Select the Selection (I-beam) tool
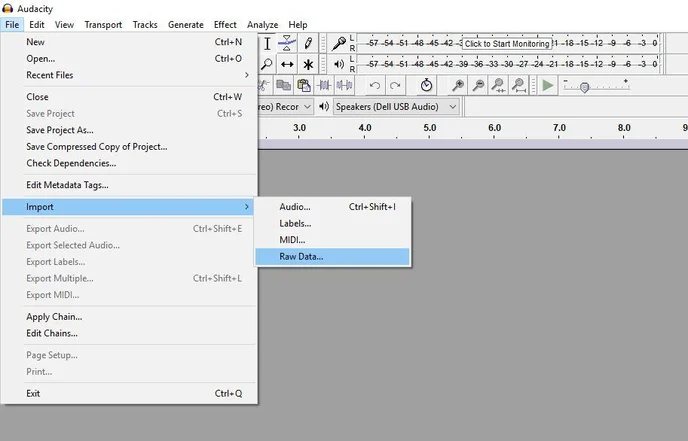Screen dimensions: 688x441 point(267,43)
